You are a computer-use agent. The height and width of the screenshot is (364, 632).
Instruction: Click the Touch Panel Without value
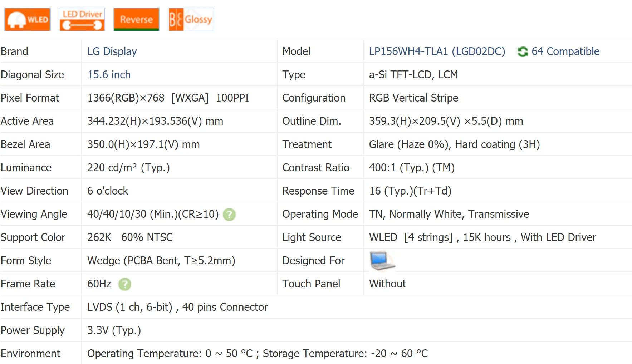point(387,284)
